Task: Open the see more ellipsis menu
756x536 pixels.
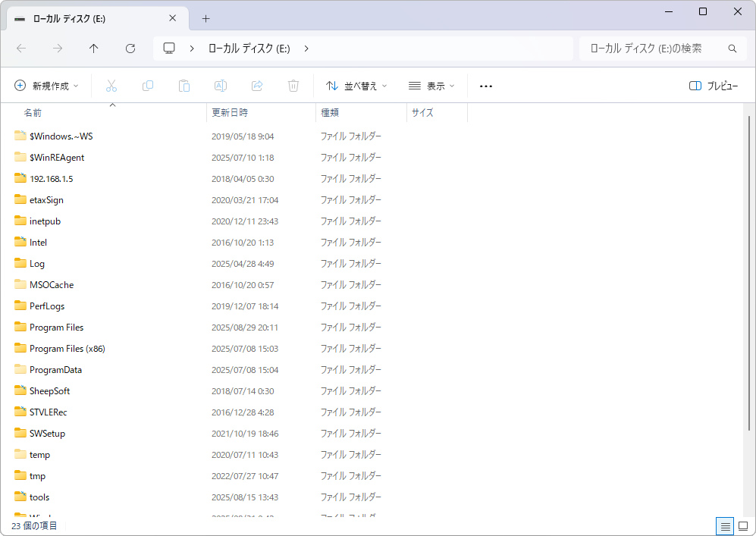Action: (486, 86)
